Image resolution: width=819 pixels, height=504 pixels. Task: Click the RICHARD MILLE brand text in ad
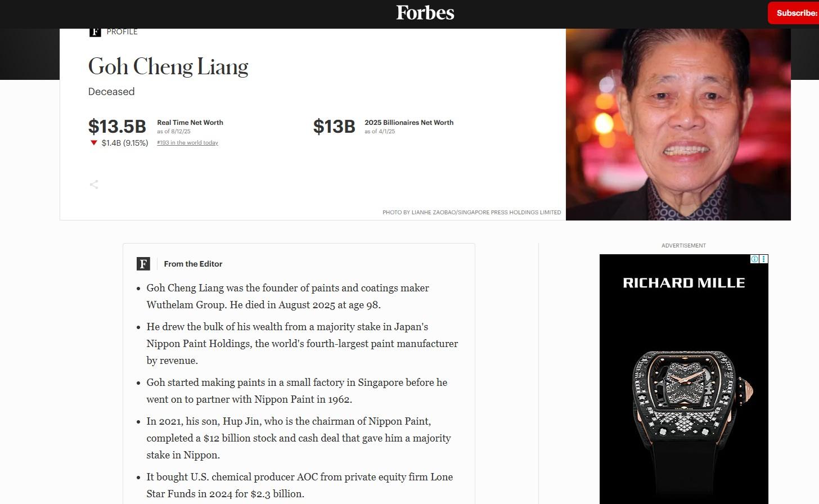pos(684,283)
